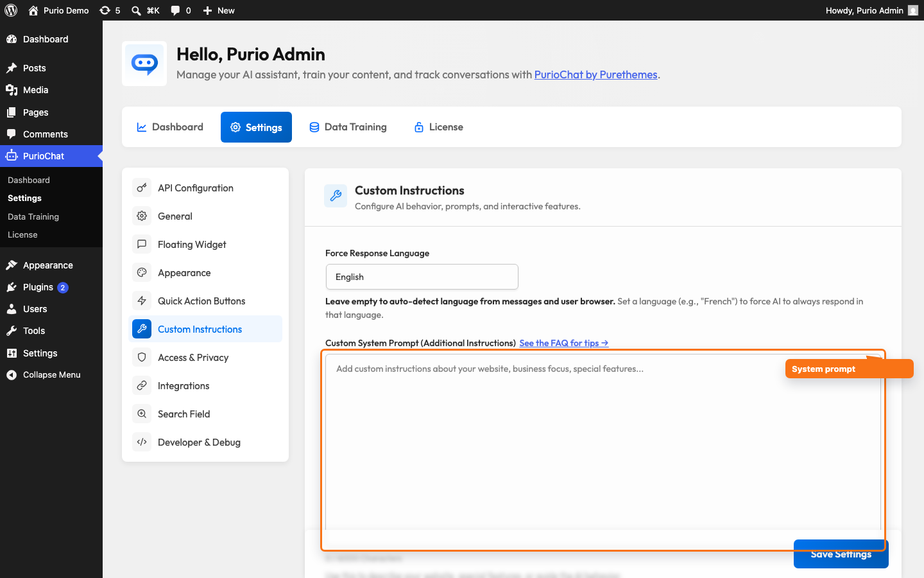924x578 pixels.
Task: Click the Tools wrench icon in sidebar
Action: coord(12,331)
